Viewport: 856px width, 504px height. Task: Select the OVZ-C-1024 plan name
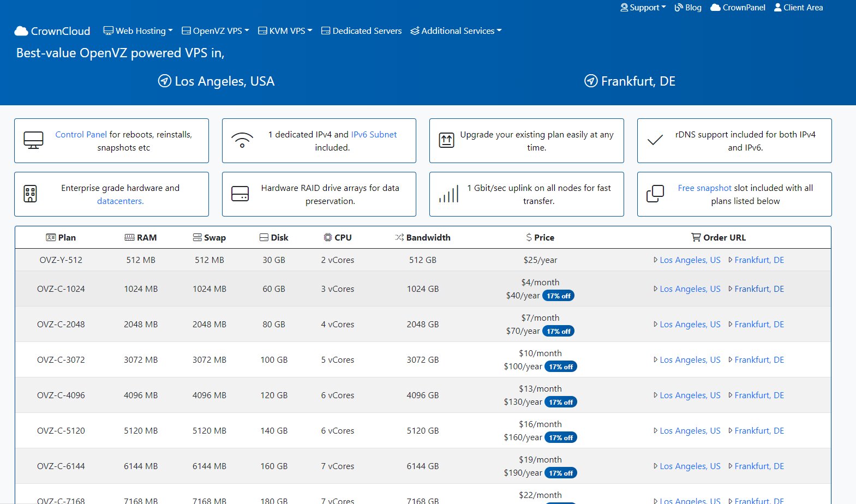click(61, 289)
